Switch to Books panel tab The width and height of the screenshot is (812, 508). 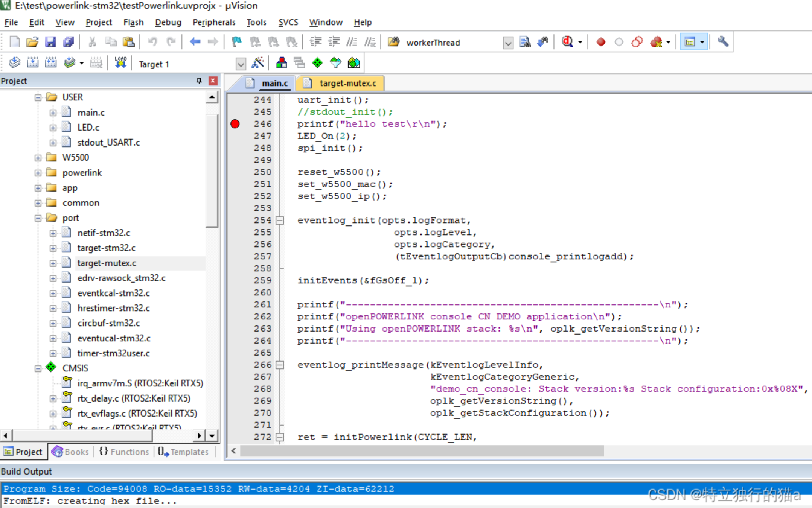tap(70, 452)
